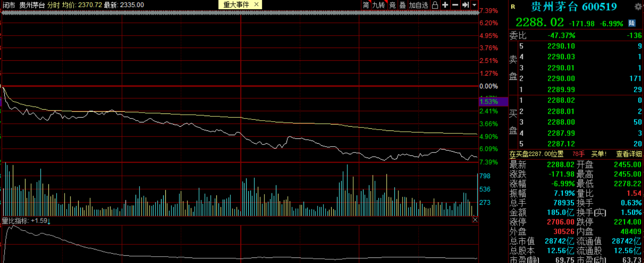Screen dimensions: 644x263
Task: Click current price 2288.02 in header
Action: [x=540, y=23]
